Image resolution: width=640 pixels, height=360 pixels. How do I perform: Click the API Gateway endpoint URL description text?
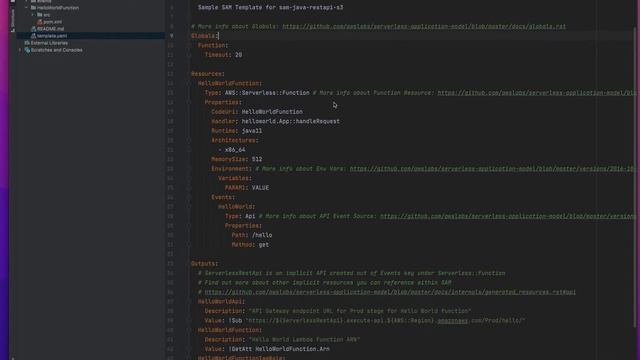point(360,311)
